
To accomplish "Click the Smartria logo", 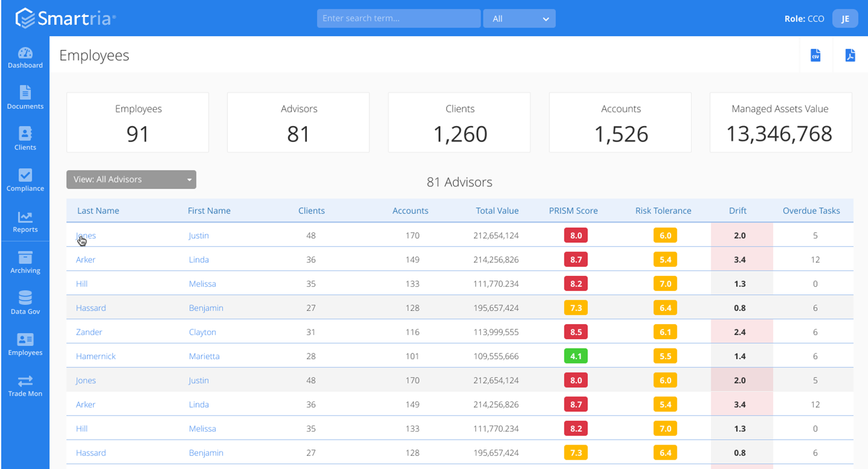I will pyautogui.click(x=65, y=18).
